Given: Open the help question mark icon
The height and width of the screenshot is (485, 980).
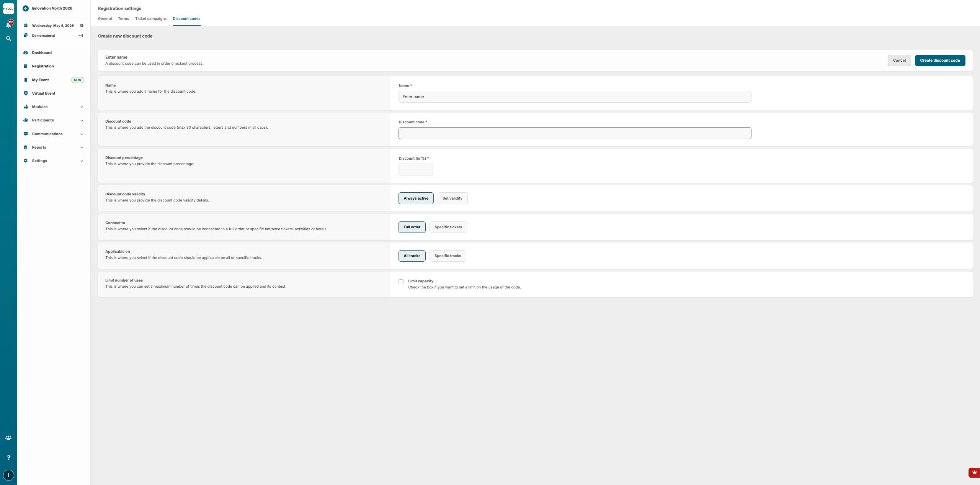Looking at the screenshot, I should coord(8,457).
